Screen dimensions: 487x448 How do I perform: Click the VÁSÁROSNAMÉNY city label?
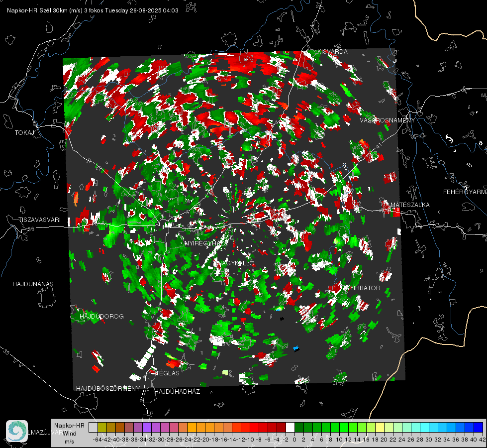pyautogui.click(x=388, y=120)
